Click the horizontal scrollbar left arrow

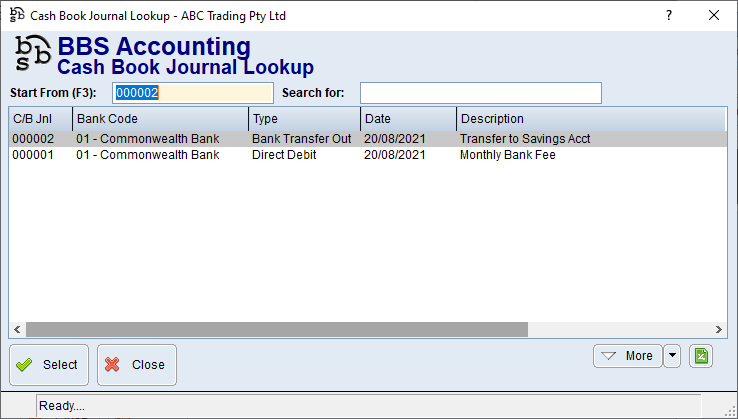click(17, 330)
